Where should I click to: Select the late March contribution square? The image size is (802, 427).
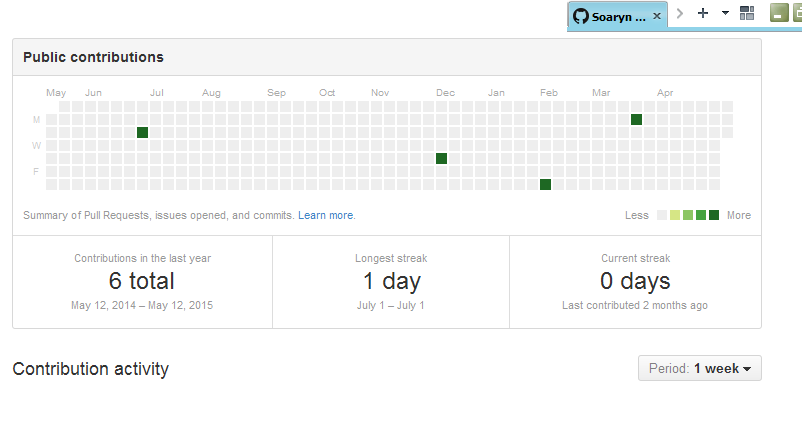click(636, 120)
